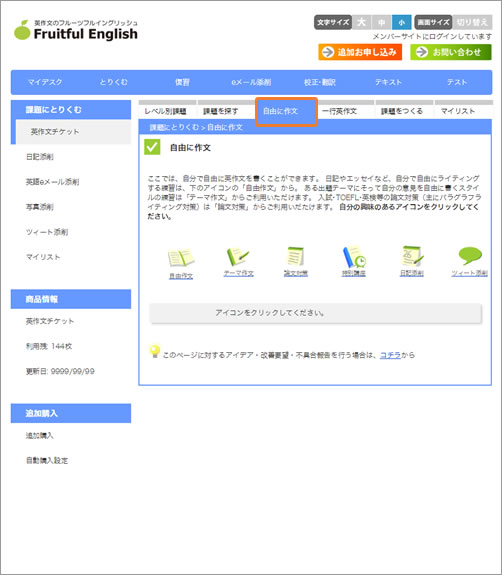The image size is (502, 575).
Task: Click the 追加お申し込み orange button
Action: coord(360,52)
